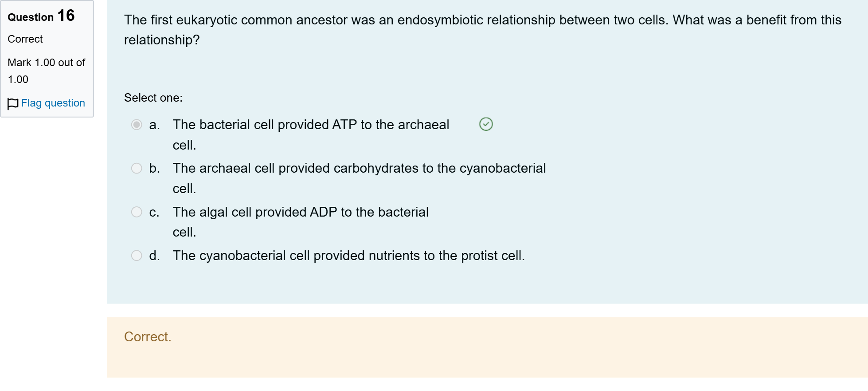Click the option letter d. label

tap(154, 256)
